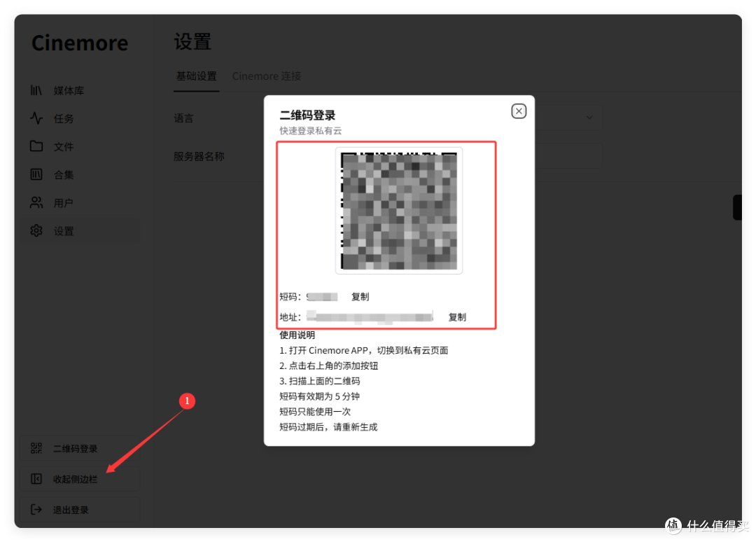756x542 pixels.
Task: Close the QR code login dialog
Action: [x=519, y=111]
